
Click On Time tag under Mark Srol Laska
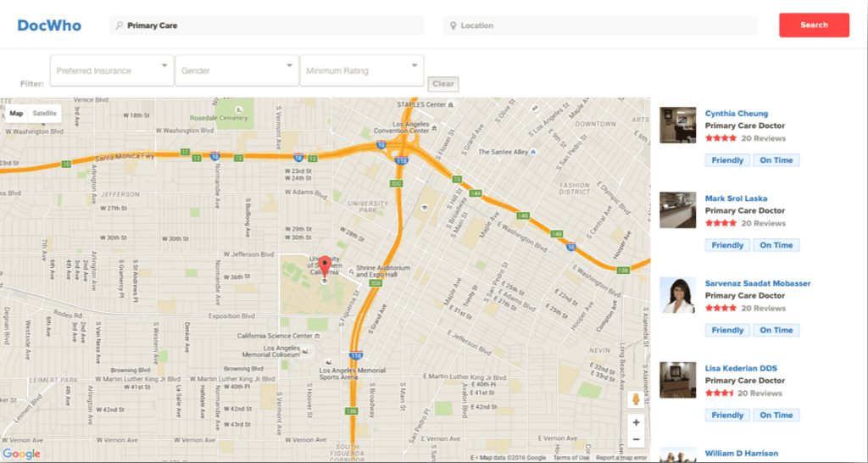tap(776, 245)
